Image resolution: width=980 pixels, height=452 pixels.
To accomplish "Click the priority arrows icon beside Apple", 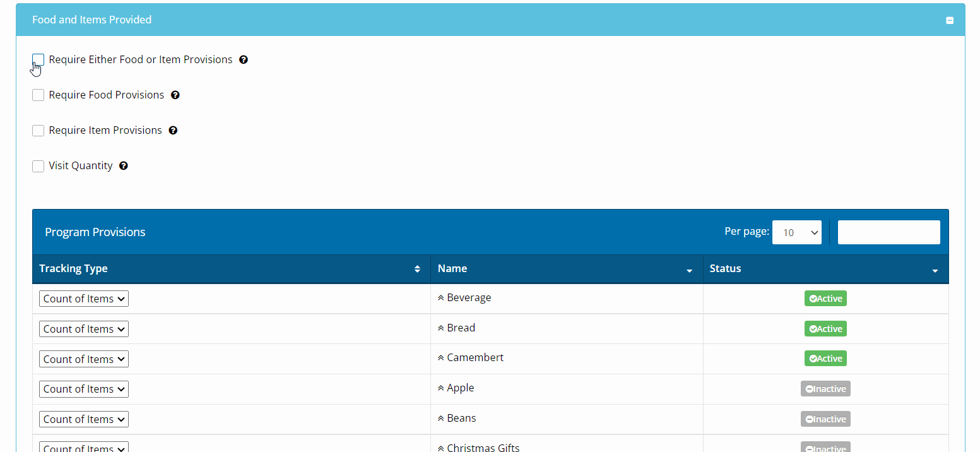I will pos(441,388).
